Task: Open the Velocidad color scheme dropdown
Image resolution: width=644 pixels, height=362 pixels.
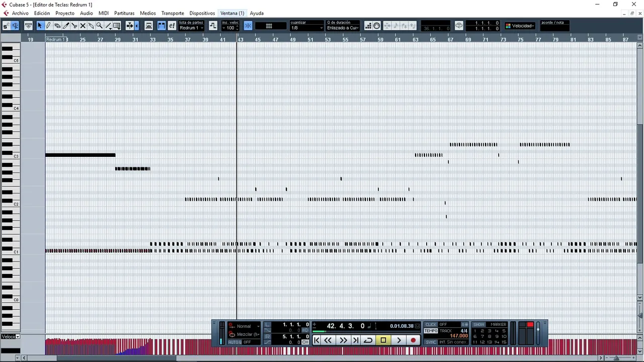Action: pyautogui.click(x=520, y=26)
